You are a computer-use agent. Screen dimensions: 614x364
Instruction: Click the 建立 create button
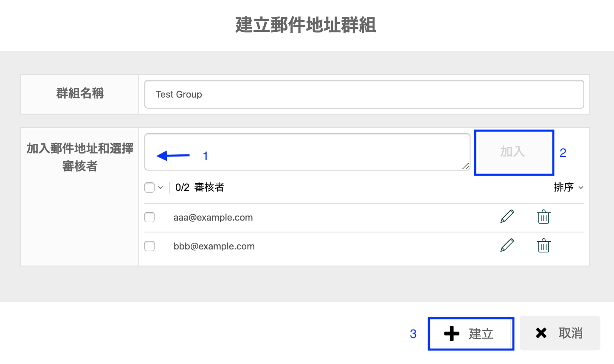pyautogui.click(x=471, y=333)
